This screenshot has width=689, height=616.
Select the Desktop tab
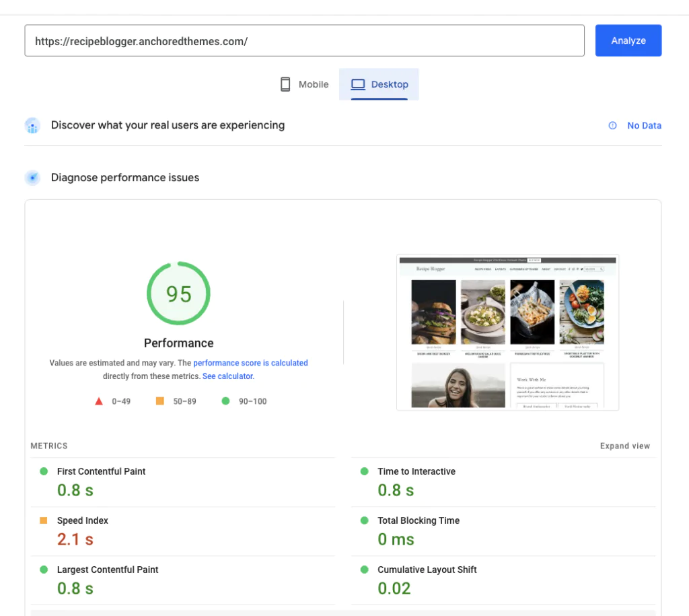tap(379, 84)
